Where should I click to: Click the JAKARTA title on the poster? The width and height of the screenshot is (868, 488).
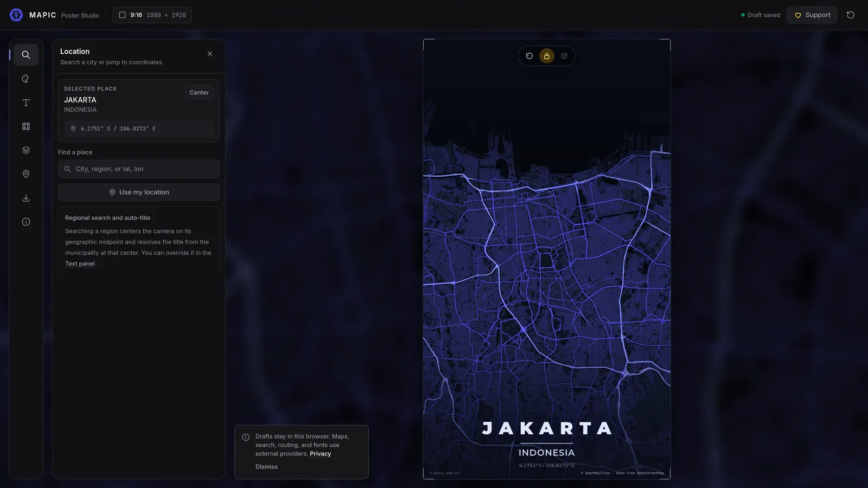click(547, 429)
